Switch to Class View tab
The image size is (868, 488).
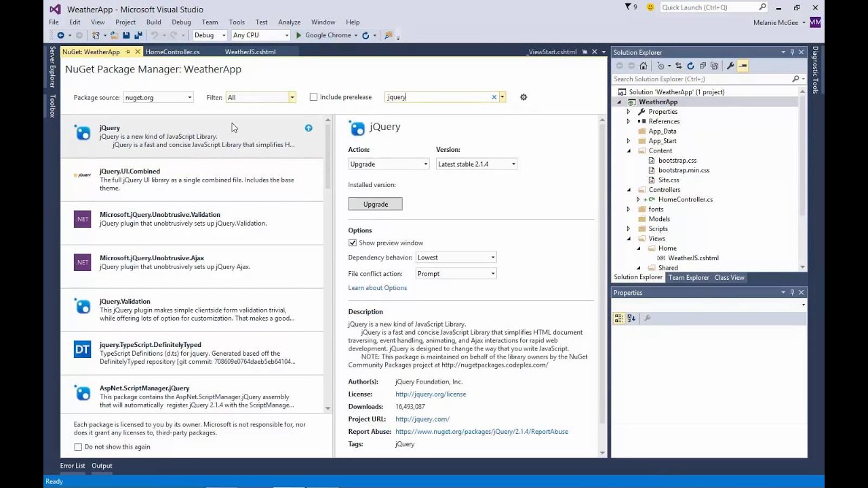[x=729, y=277]
